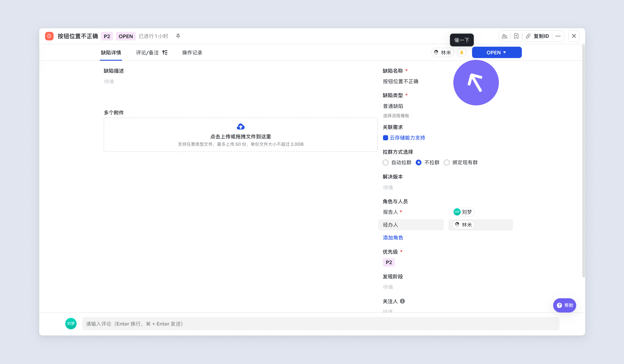This screenshot has width=624, height=364.
Task: Fill in the 解决版本 待填 field
Action: pos(388,187)
